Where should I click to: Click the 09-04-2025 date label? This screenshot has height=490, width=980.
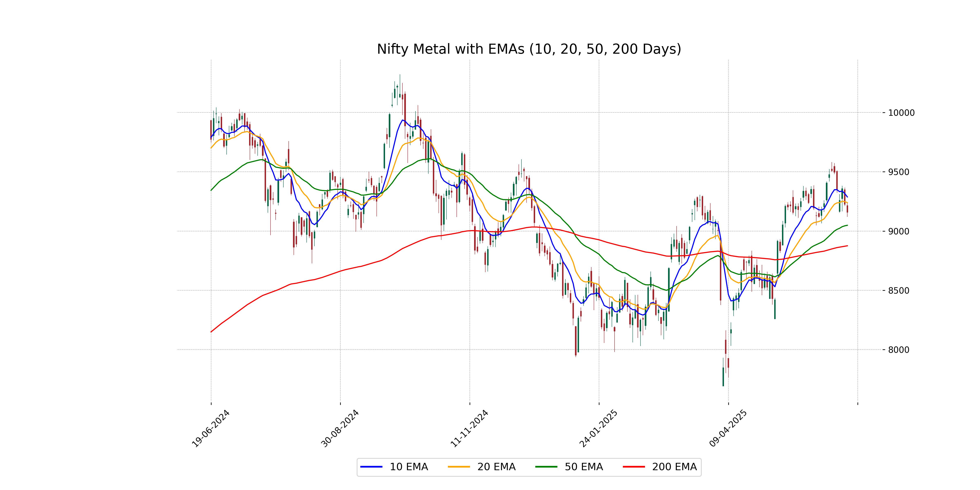tap(728, 428)
